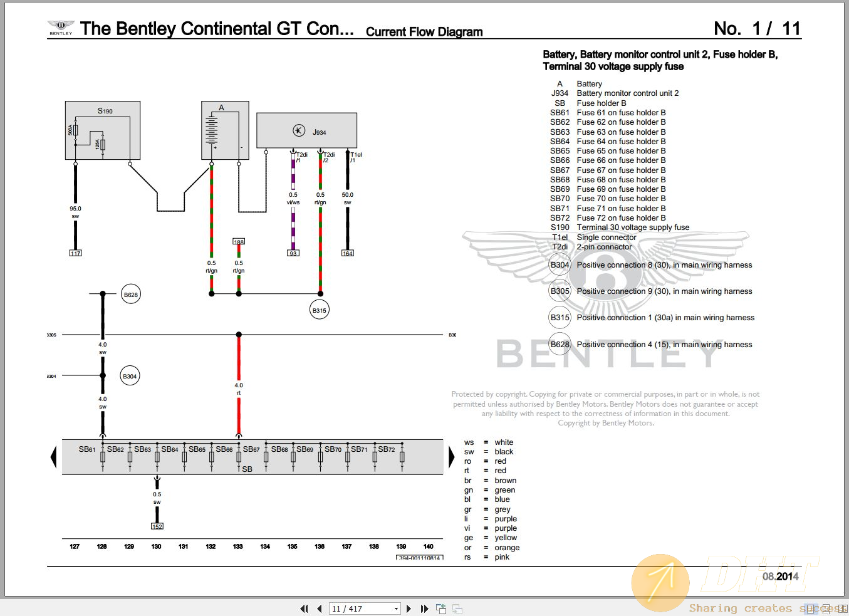Click the 50.0 sw wire label under T1el
Screen dimensions: 849x616
point(348,198)
